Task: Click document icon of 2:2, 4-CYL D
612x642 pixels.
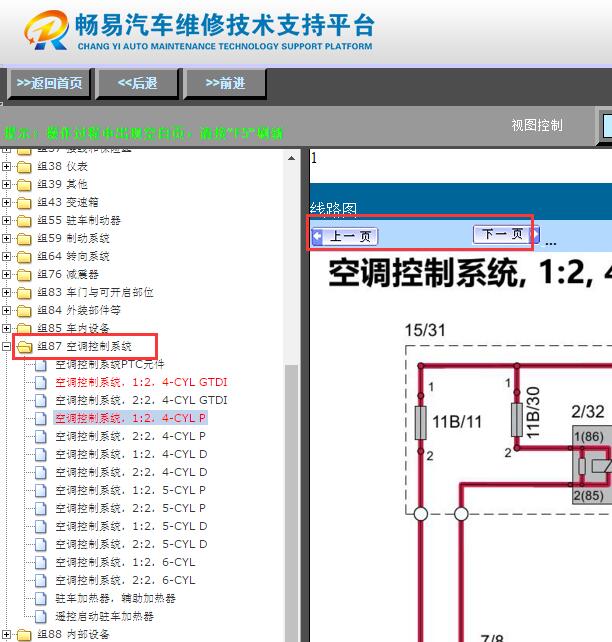Action: (x=41, y=473)
